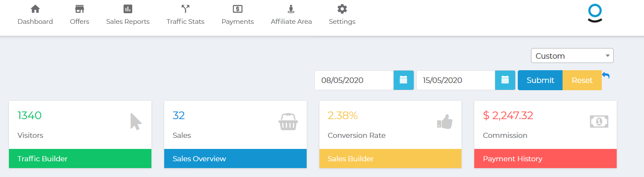Click the Dashboard home icon
This screenshot has height=177, width=644.
tap(35, 9)
